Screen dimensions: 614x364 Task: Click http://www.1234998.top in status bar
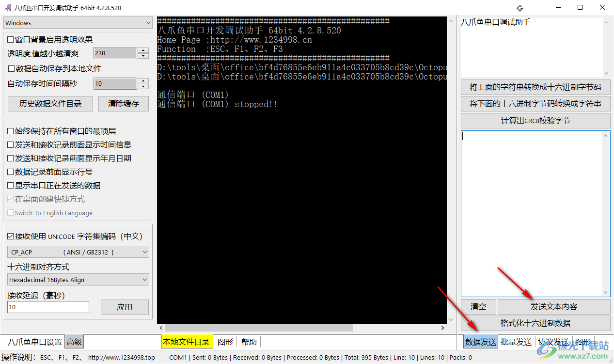coord(122,358)
